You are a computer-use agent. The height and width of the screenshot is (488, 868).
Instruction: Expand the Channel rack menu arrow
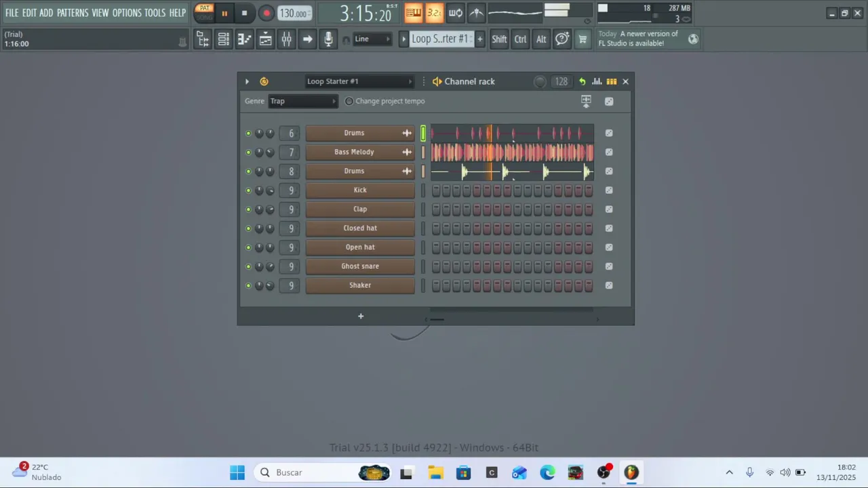click(247, 81)
